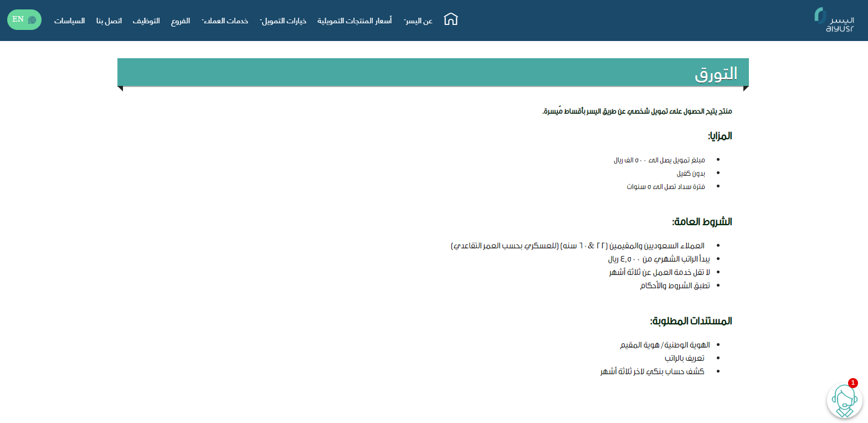Select the مبلغ تمويل يصل الى ٥٠٠ الف ريال item
The height and width of the screenshot is (423, 868).
click(x=660, y=160)
